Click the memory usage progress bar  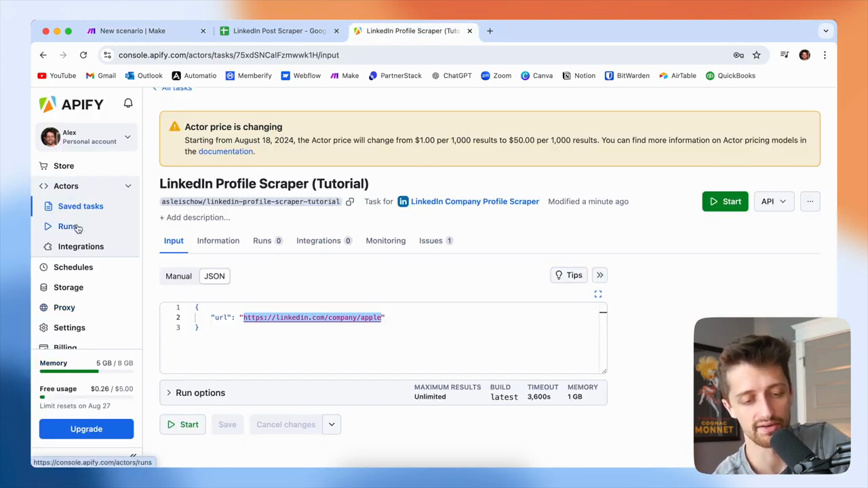[x=86, y=371]
